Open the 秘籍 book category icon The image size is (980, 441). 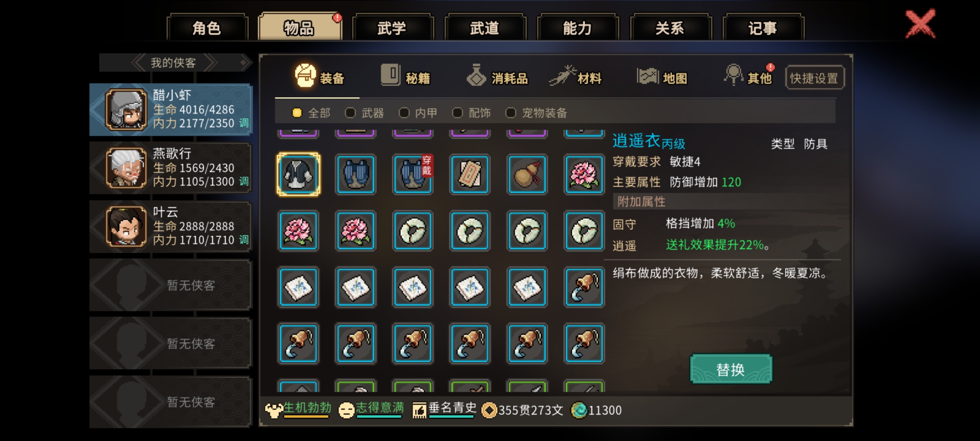(x=390, y=75)
